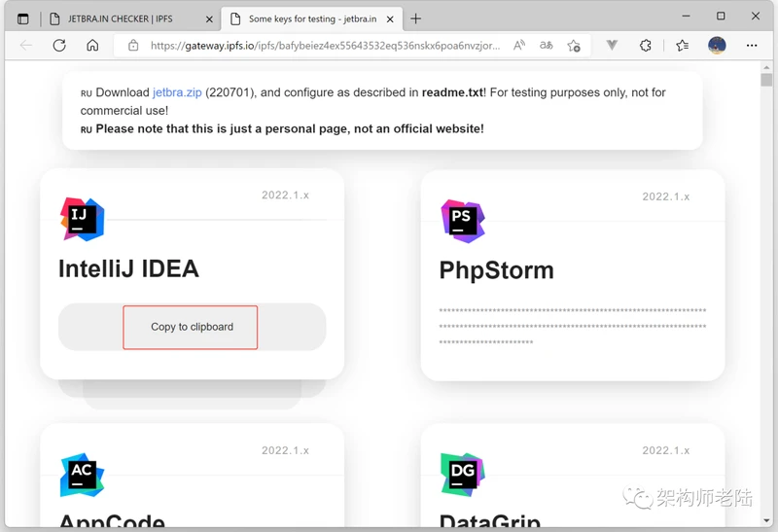
Task: Click the PhpStorm heading
Action: tap(496, 270)
